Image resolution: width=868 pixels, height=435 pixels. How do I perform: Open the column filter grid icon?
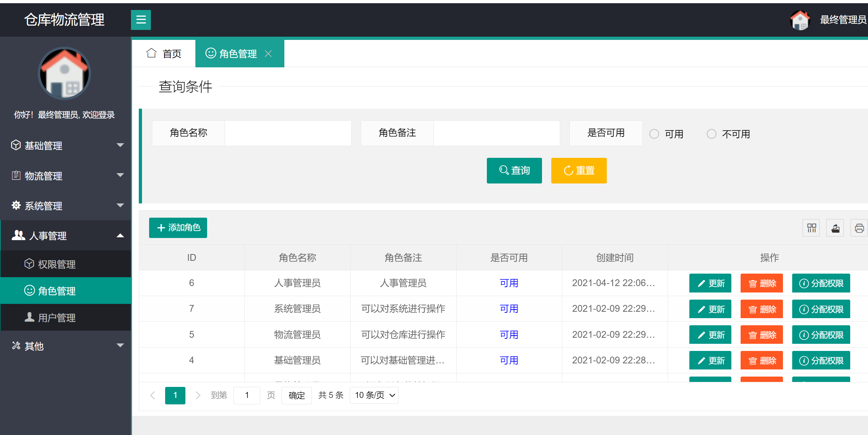click(811, 228)
